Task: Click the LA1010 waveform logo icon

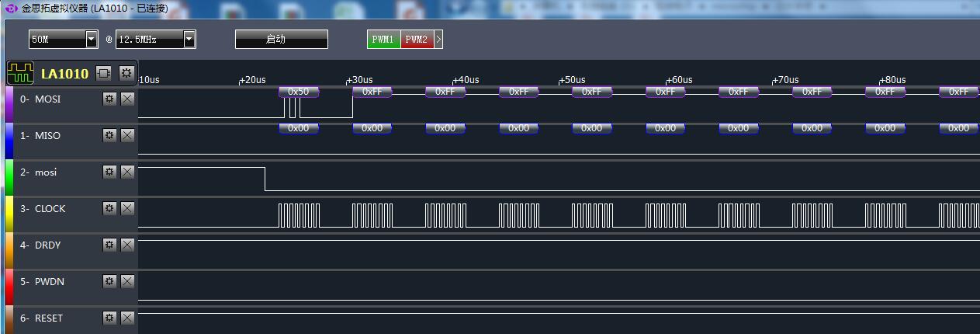Action: [x=21, y=73]
